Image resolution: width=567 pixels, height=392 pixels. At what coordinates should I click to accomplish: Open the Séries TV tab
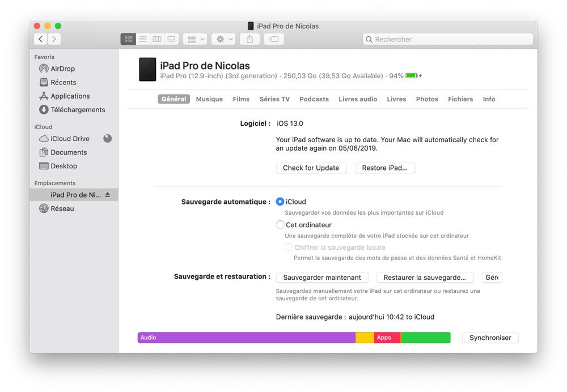point(274,99)
